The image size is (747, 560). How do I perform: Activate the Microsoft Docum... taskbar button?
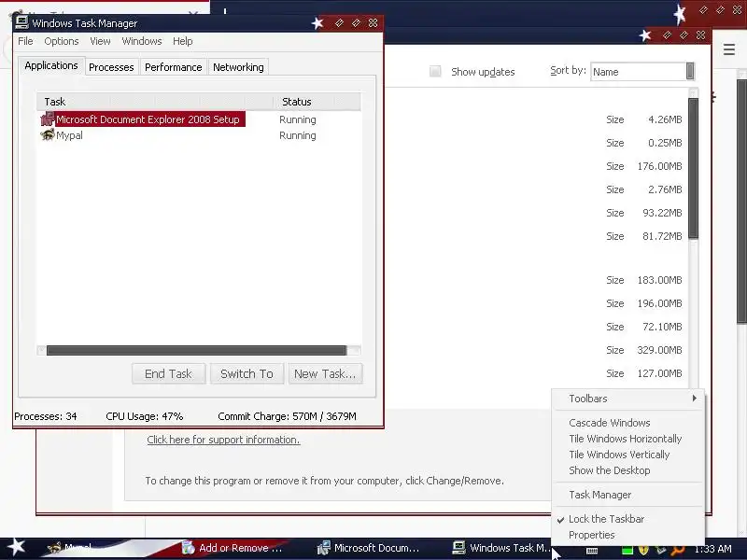click(370, 548)
